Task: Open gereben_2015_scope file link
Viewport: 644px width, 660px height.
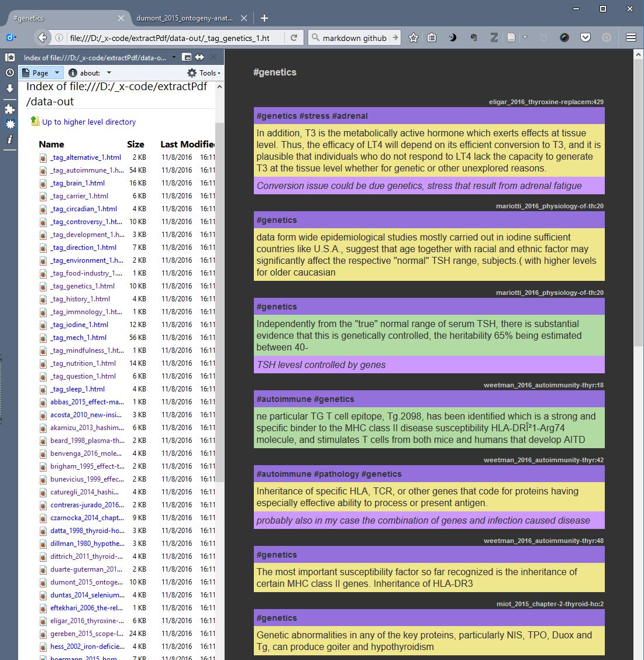Action: coord(87,634)
